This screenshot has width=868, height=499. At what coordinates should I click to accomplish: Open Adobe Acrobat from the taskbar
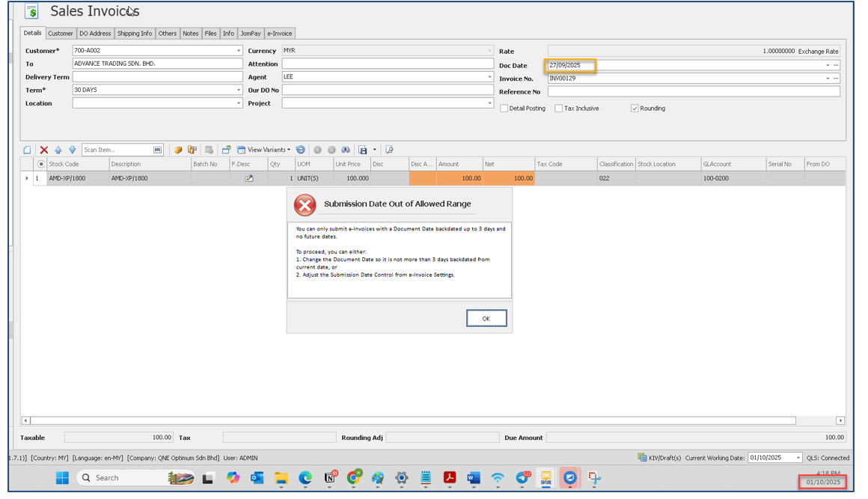(450, 478)
